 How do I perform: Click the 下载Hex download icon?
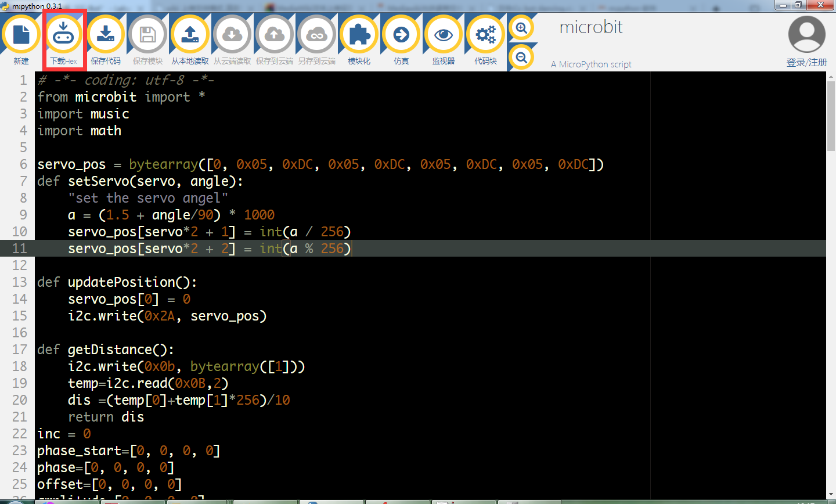63,35
